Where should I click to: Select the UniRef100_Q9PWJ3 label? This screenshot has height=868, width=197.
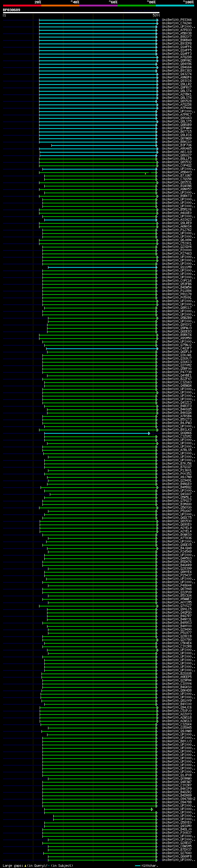(x=176, y=328)
